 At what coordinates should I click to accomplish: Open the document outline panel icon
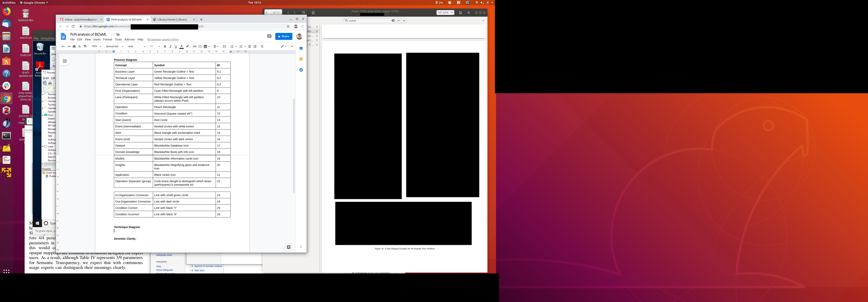65,61
